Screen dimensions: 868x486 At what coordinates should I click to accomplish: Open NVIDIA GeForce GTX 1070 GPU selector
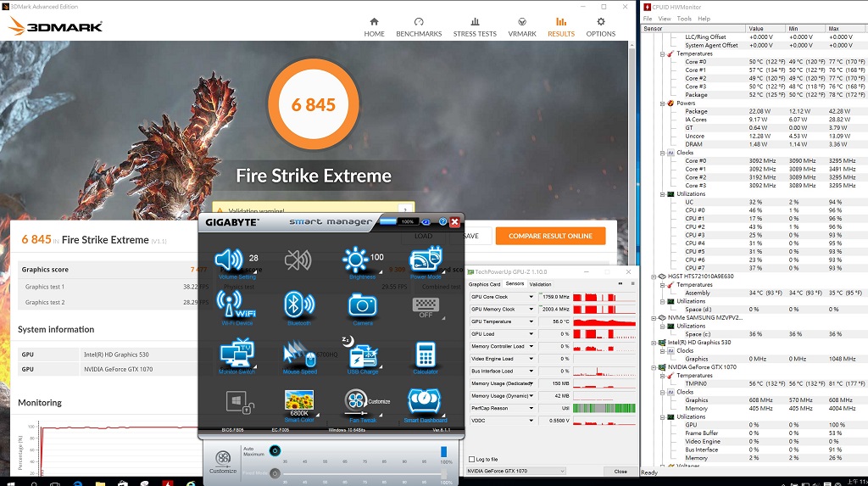tap(516, 471)
